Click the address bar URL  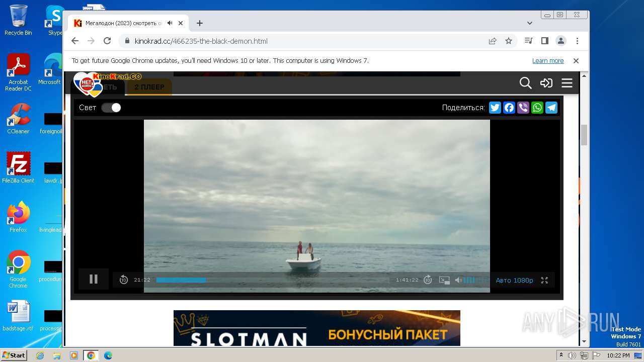(x=201, y=41)
